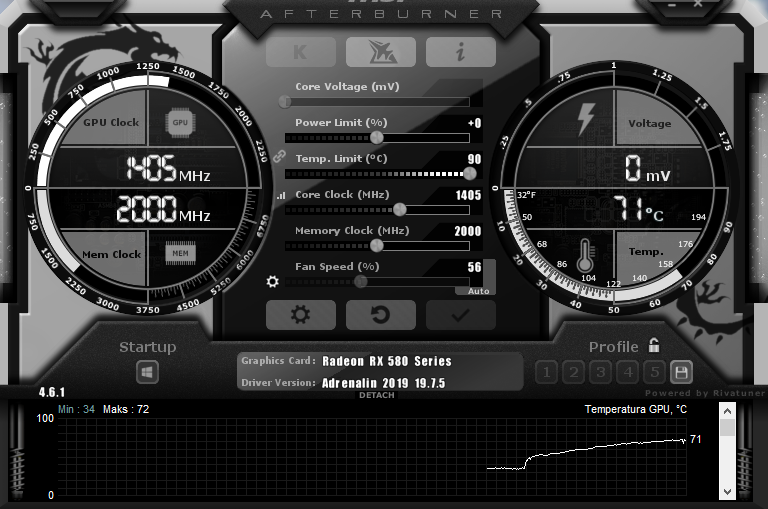768x509 pixels.
Task: Click the 4.6.1 version number
Action: (x=51, y=392)
